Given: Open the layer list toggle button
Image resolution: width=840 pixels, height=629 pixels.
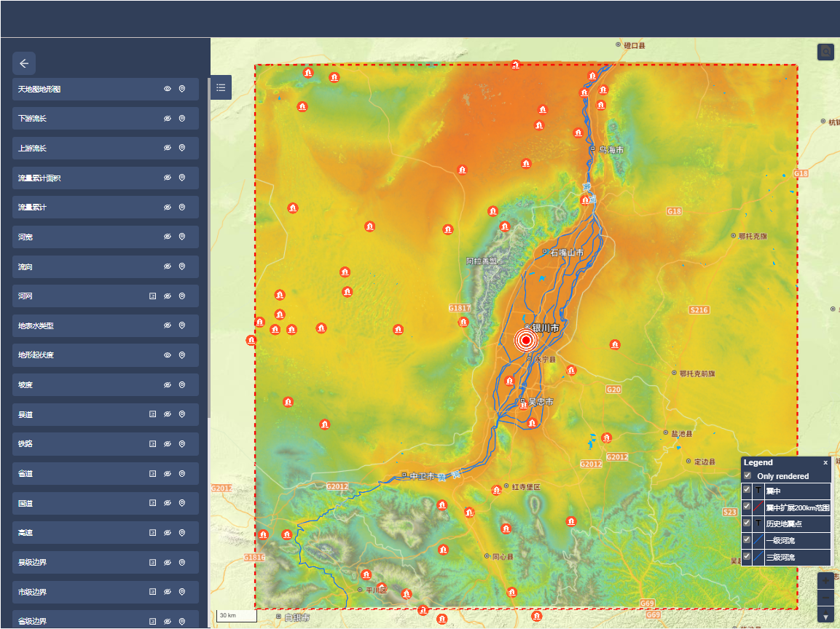Looking at the screenshot, I should (221, 87).
